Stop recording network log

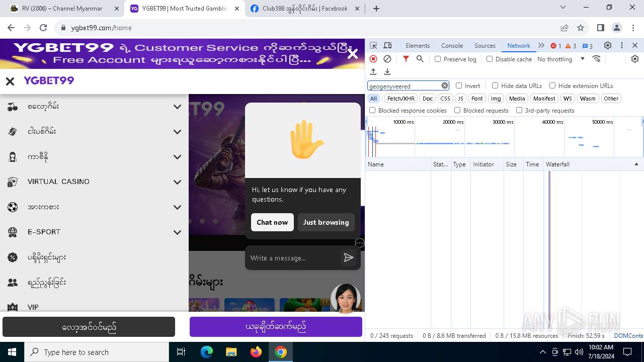coord(373,59)
